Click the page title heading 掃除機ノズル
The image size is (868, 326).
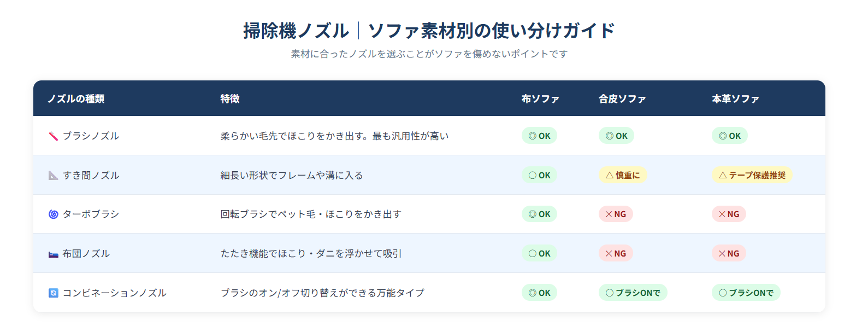[296, 31]
